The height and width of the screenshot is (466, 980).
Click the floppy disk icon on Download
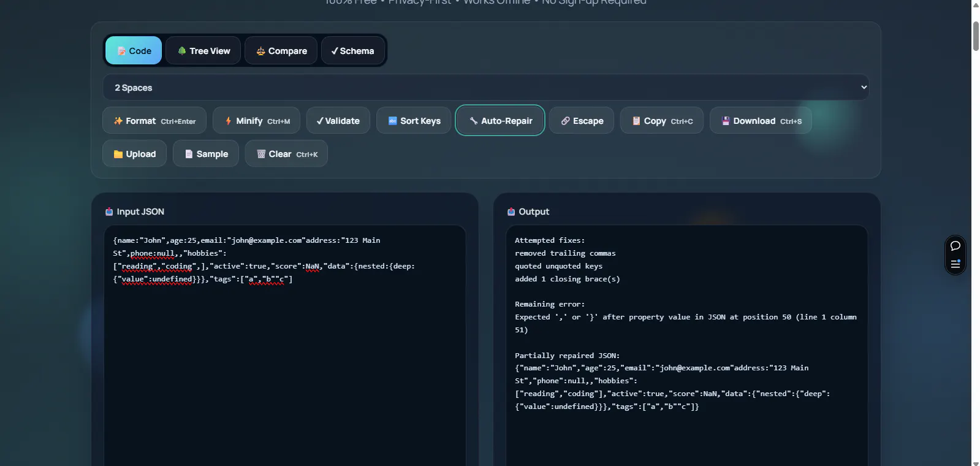pyautogui.click(x=726, y=121)
